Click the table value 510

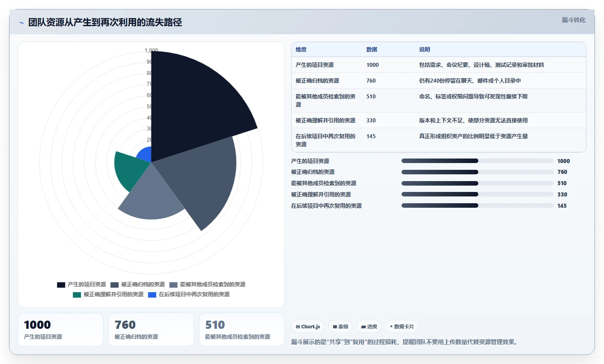coord(371,97)
